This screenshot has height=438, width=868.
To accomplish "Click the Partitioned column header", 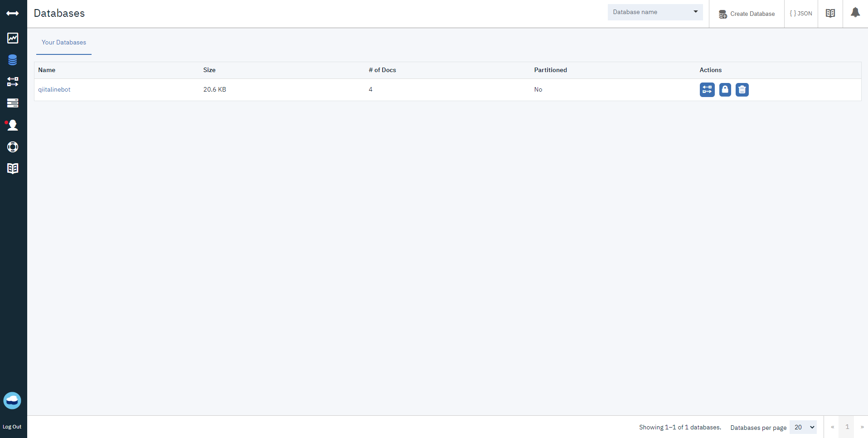I will point(551,70).
